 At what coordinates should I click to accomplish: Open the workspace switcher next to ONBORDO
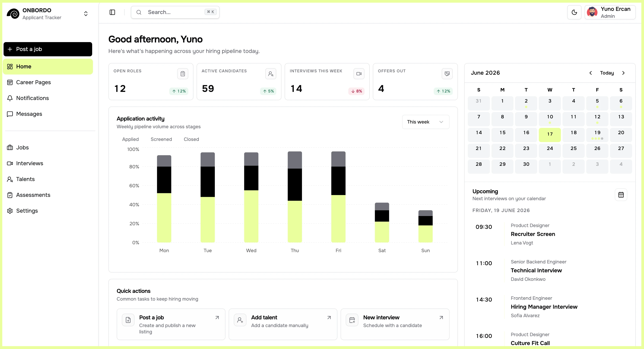(x=86, y=14)
